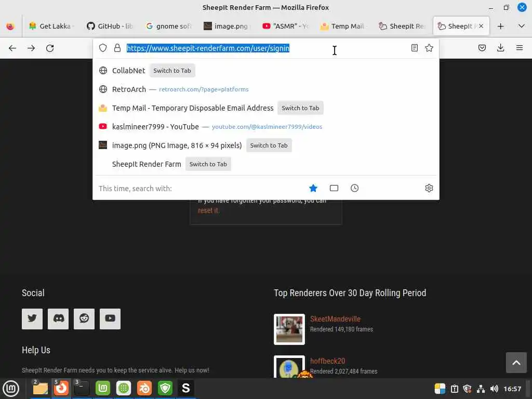Switch to the ASMR YouTube tab
532x399 pixels.
click(x=285, y=26)
